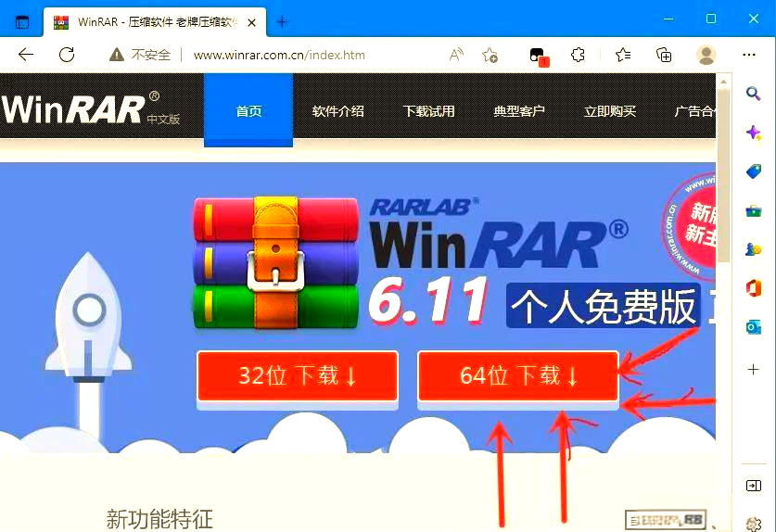Open the Favorites list

coord(623,55)
